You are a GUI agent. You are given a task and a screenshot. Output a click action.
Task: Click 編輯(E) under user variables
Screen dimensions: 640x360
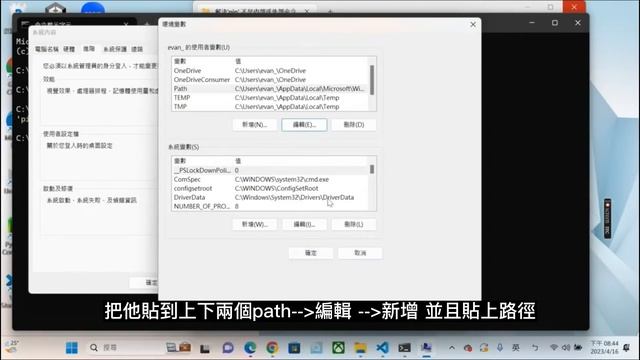304,124
